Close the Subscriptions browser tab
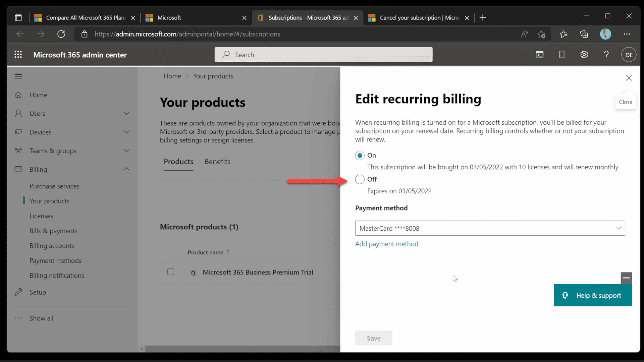The height and width of the screenshot is (362, 644). click(356, 18)
